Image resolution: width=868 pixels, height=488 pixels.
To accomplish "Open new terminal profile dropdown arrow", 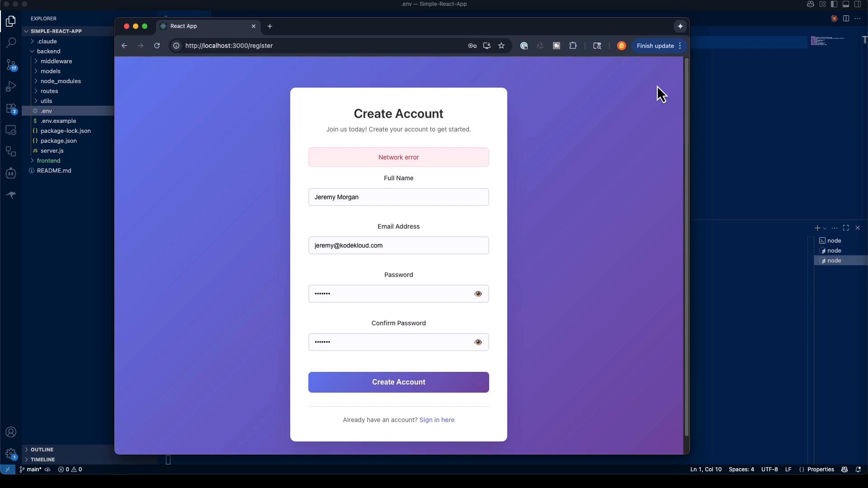I will click(825, 228).
